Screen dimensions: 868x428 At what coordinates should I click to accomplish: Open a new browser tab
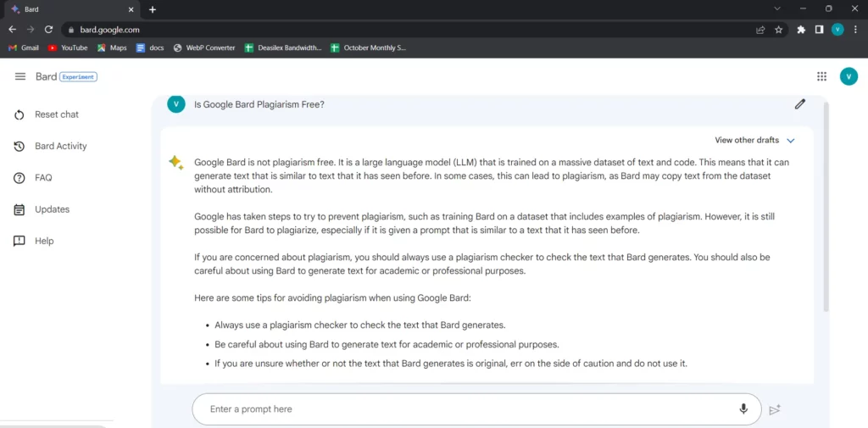pos(153,9)
